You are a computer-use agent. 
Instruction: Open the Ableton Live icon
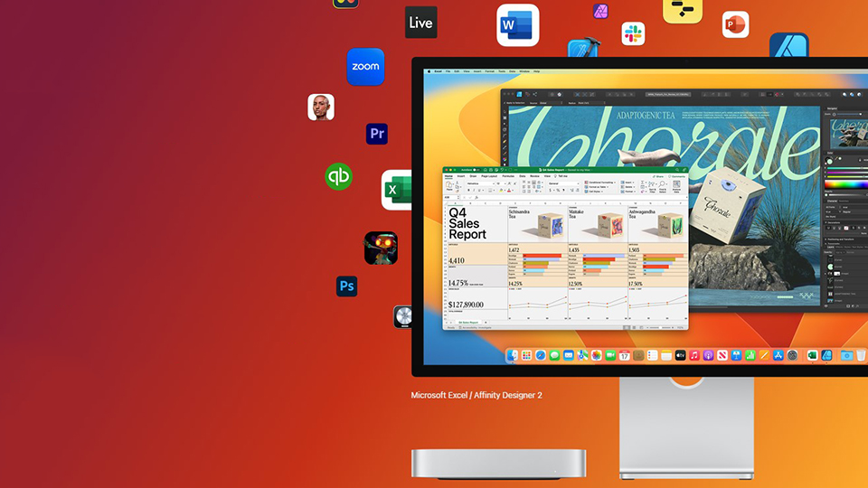point(420,23)
